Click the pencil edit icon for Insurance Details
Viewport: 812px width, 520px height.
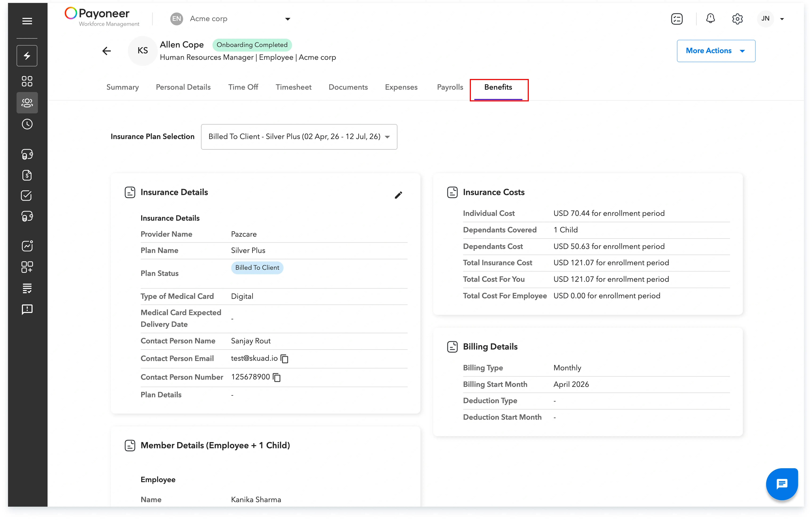[x=398, y=195]
